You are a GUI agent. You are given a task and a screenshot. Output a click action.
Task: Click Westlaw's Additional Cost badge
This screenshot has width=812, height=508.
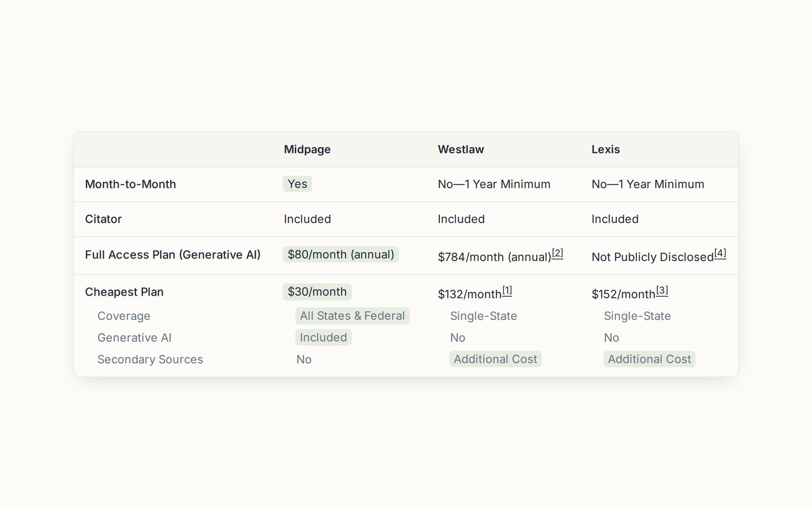point(495,359)
